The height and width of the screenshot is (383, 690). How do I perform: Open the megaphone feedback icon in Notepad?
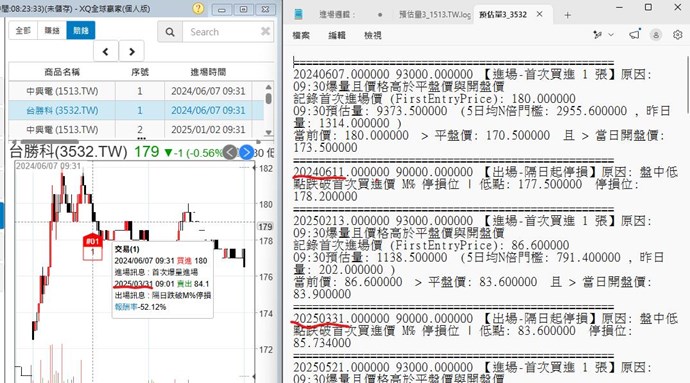[634, 34]
